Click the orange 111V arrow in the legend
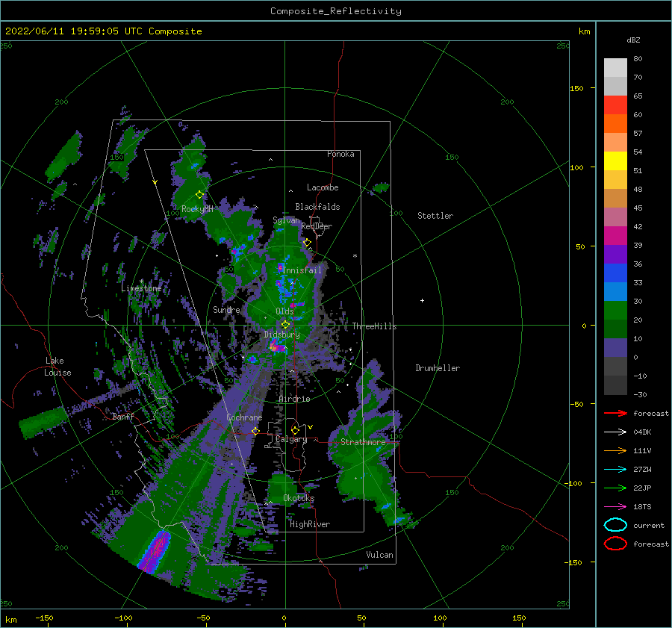The height and width of the screenshot is (628, 672). click(615, 450)
